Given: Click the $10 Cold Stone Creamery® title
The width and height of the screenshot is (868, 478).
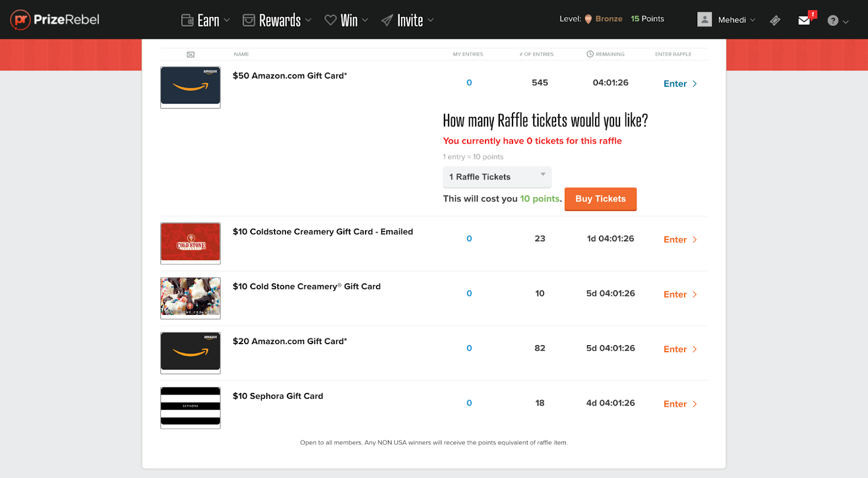Looking at the screenshot, I should tap(307, 287).
